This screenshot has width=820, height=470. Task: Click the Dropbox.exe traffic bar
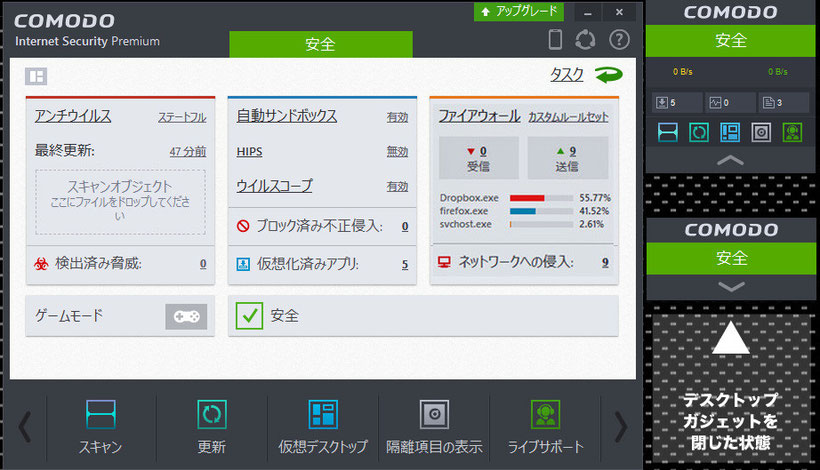(x=541, y=198)
